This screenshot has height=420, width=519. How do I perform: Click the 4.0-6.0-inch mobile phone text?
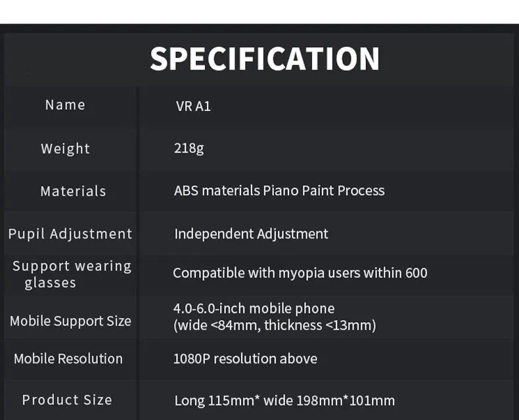coord(254,308)
